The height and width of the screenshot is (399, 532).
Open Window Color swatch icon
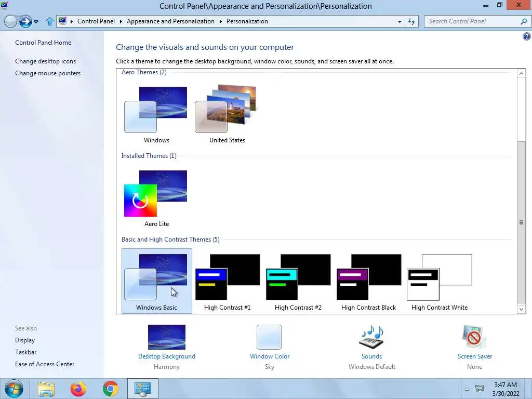tap(269, 337)
